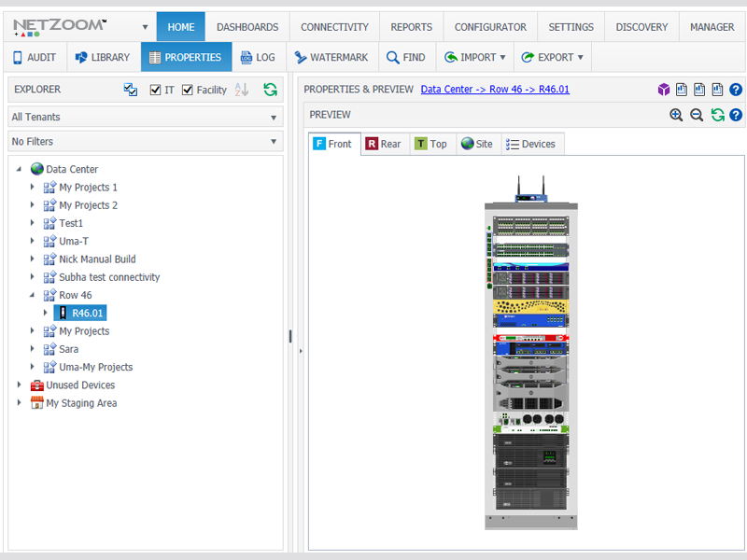Open the Log view

259,57
